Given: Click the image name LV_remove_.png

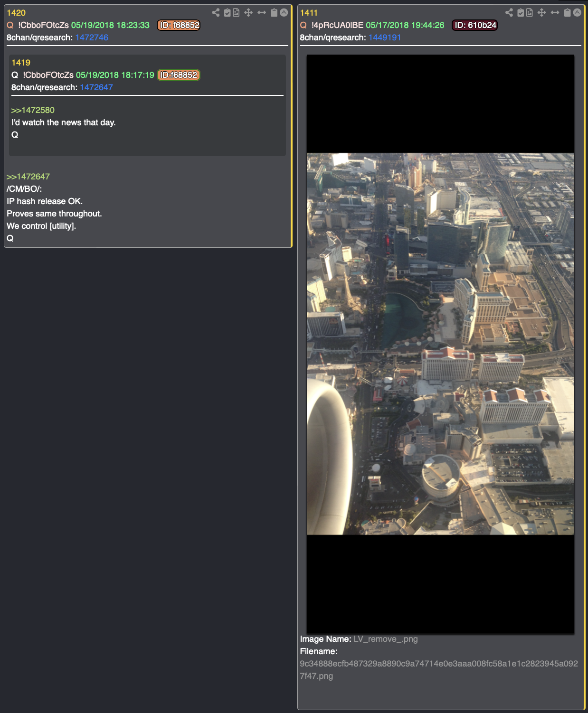Looking at the screenshot, I should (386, 639).
